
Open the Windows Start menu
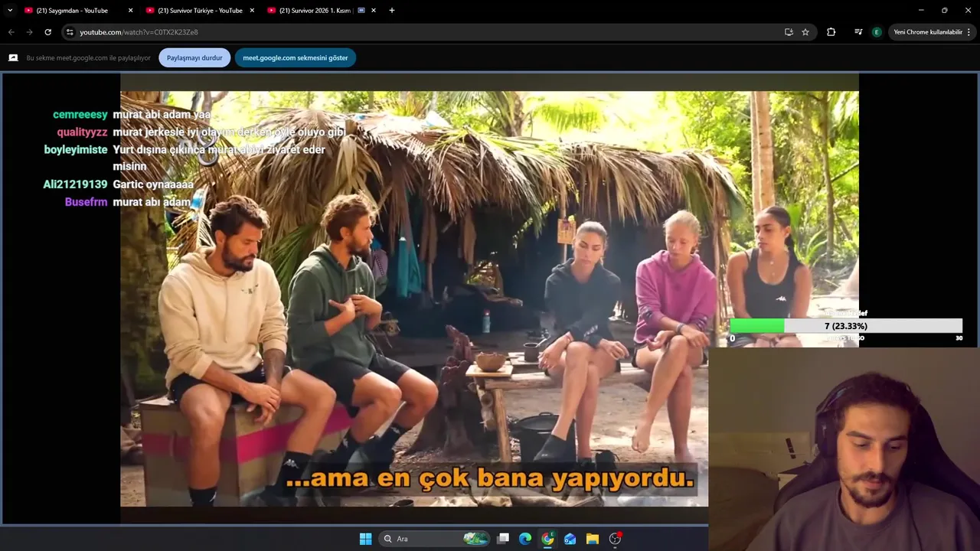(x=365, y=539)
